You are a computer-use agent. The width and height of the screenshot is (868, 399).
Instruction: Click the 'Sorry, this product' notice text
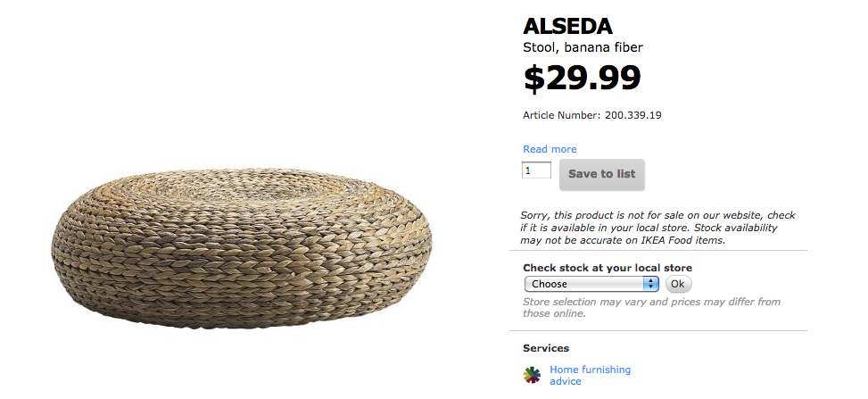(657, 228)
